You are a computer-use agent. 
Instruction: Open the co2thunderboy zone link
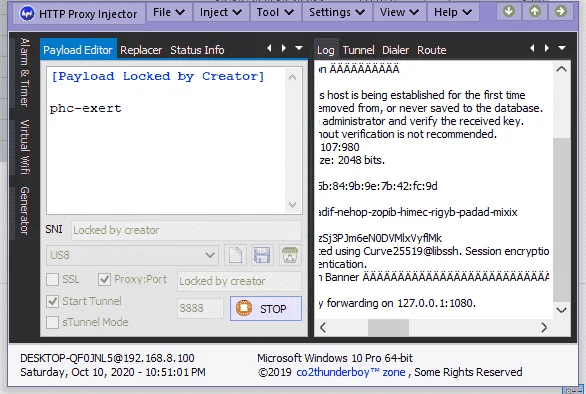[x=351, y=372]
